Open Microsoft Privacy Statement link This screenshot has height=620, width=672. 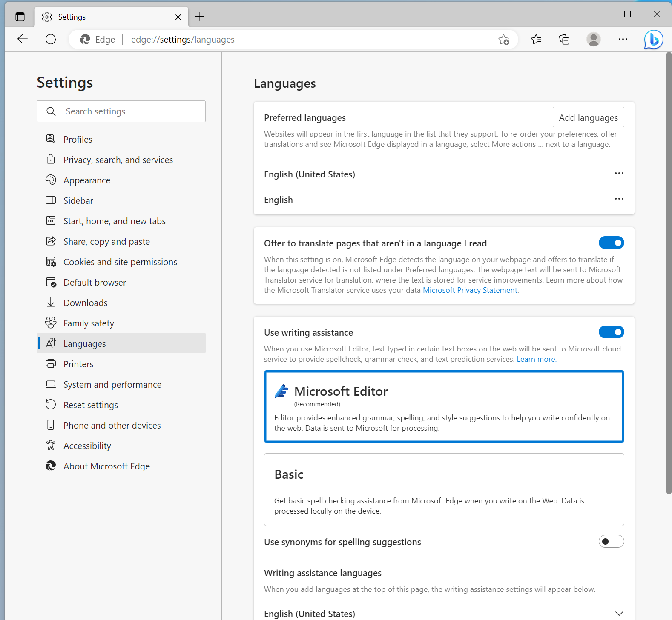[x=470, y=290]
